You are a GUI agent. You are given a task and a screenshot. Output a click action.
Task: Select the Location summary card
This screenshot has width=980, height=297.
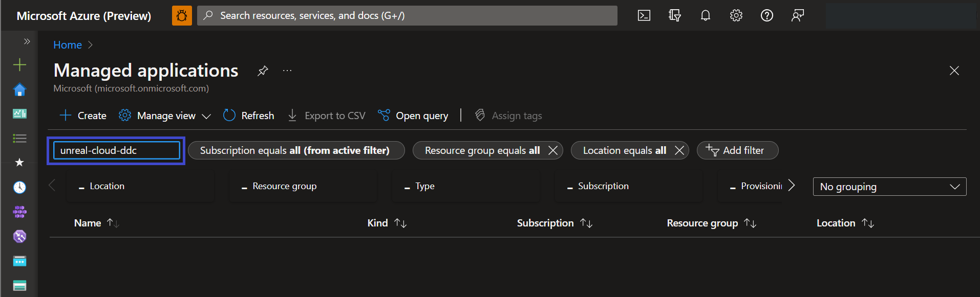click(140, 186)
